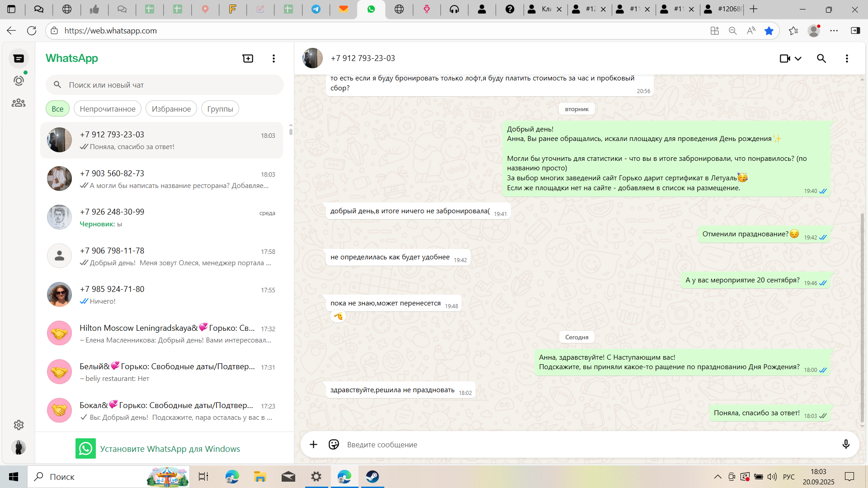The width and height of the screenshot is (868, 488).
Task: Toggle the Группы filter chip
Action: coord(220,109)
